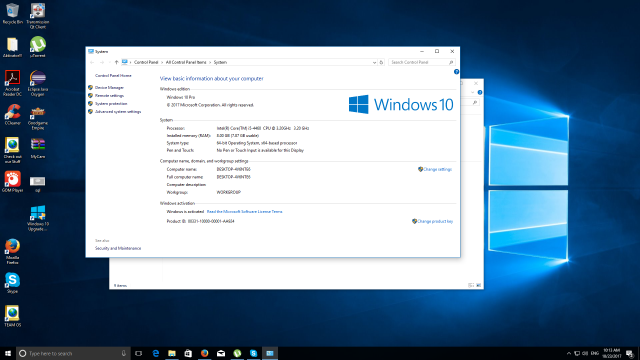Show hidden system tray icons

tap(569, 353)
